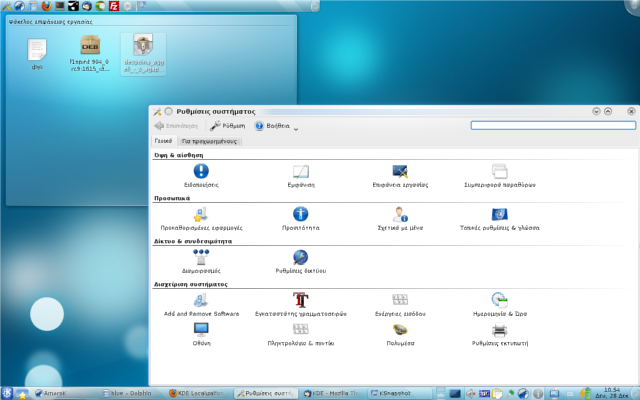Open the Πολυμέσα multimedia settings
The image size is (640, 400).
400,334
